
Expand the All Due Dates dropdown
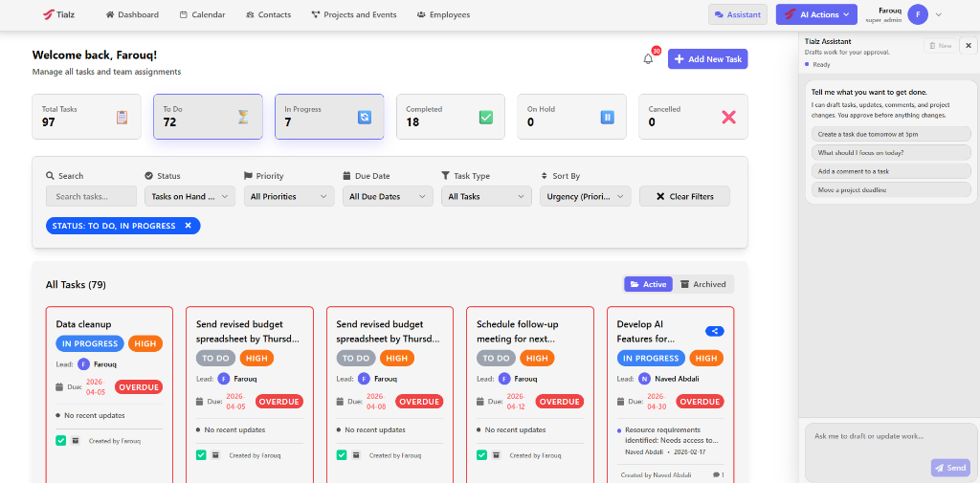coord(388,196)
